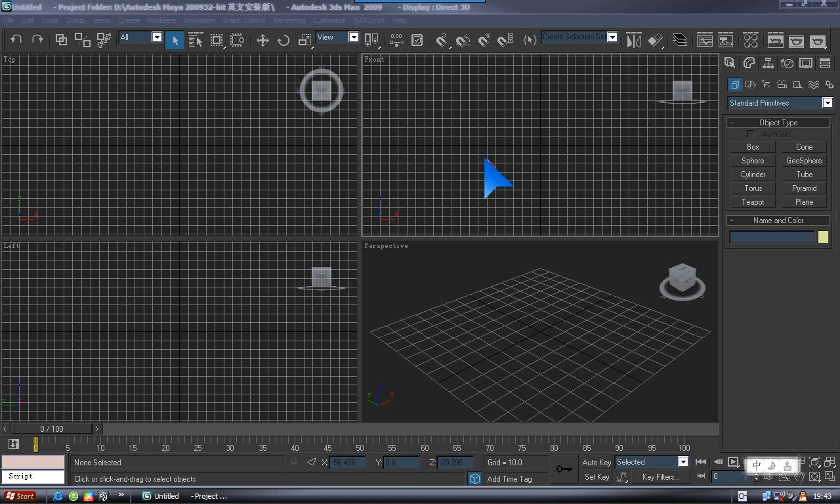Select the Shapes category icon
Image resolution: width=840 pixels, height=504 pixels.
click(751, 84)
